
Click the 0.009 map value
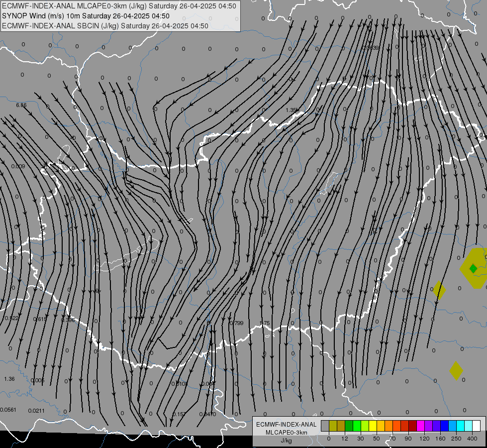(x=18, y=166)
